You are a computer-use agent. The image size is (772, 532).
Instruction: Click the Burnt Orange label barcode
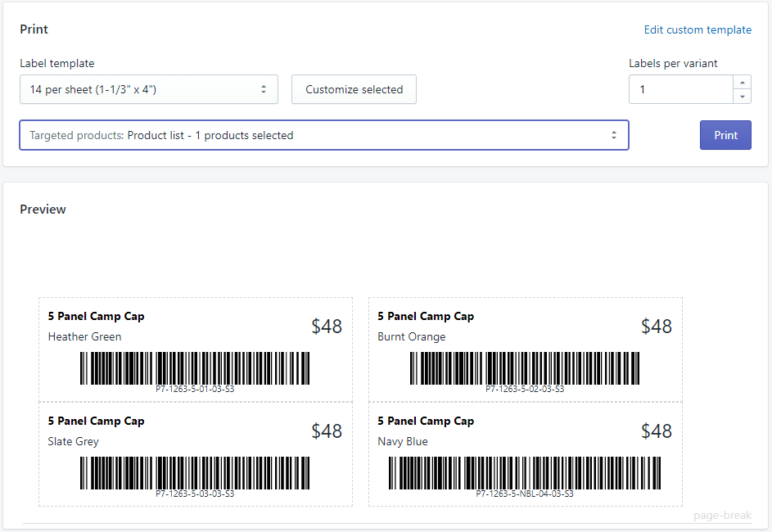[525, 368]
